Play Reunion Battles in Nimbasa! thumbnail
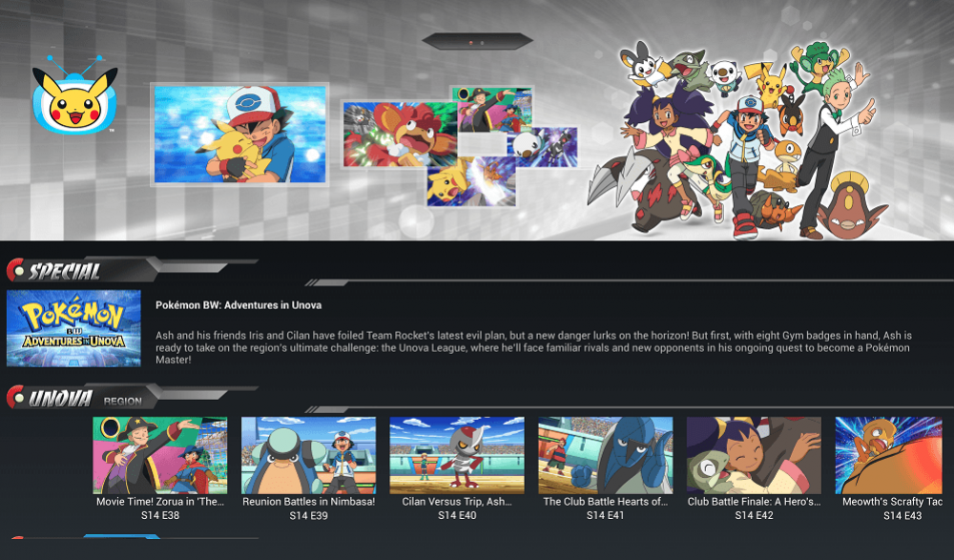954x560 pixels. 308,455
